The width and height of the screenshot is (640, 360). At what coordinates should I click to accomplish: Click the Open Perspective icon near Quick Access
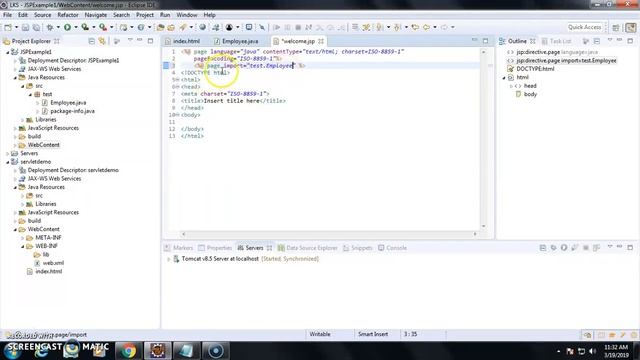pos(616,27)
